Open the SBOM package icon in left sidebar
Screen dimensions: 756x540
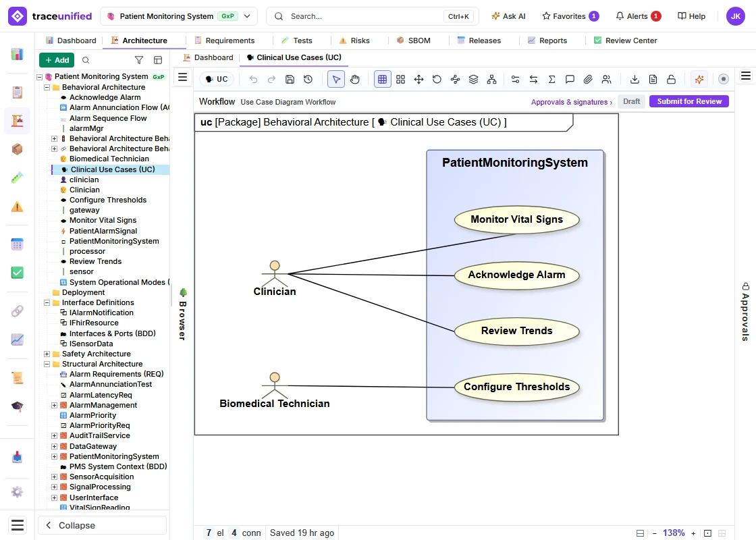pos(18,149)
